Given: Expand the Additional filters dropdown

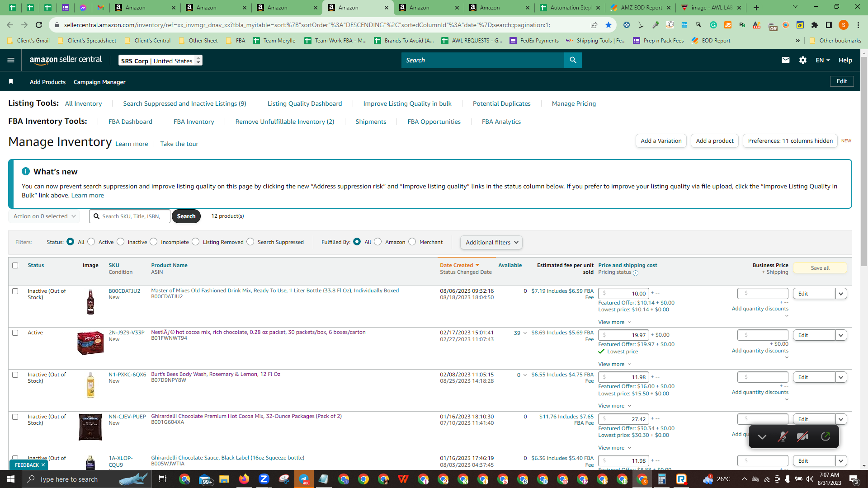Looking at the screenshot, I should [491, 243].
